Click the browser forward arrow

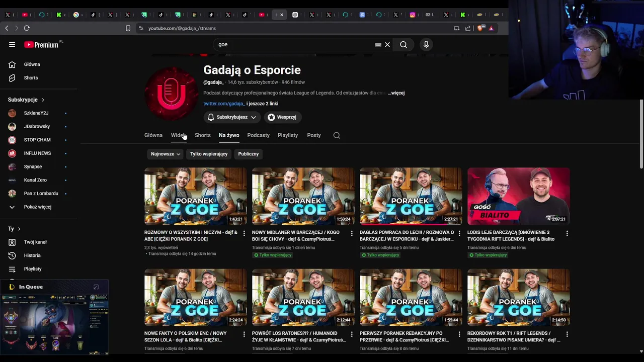16,28
